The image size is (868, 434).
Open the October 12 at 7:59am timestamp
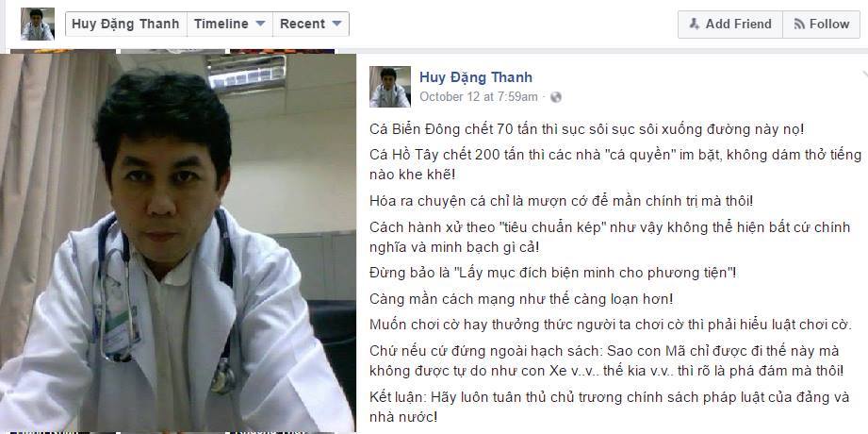click(478, 97)
